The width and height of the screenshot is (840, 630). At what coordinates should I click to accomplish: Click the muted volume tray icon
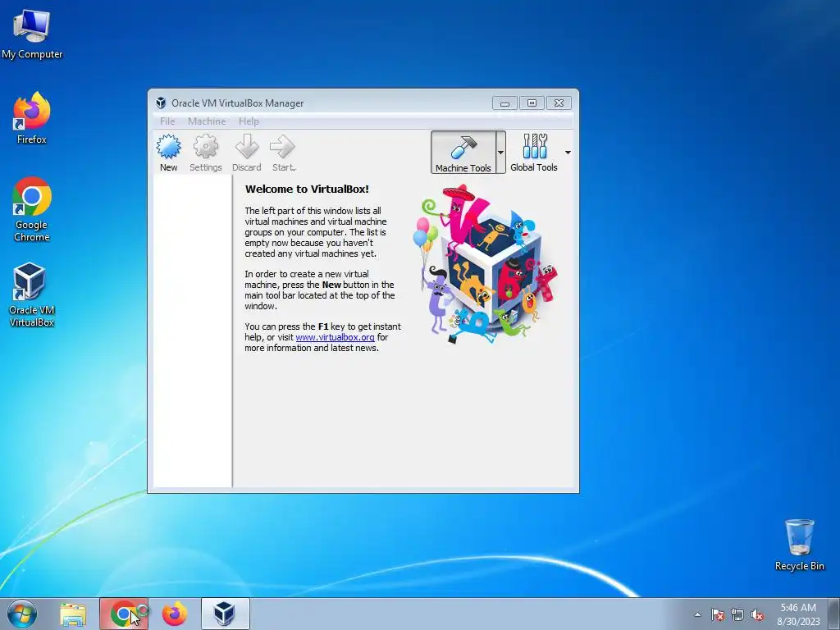(757, 614)
